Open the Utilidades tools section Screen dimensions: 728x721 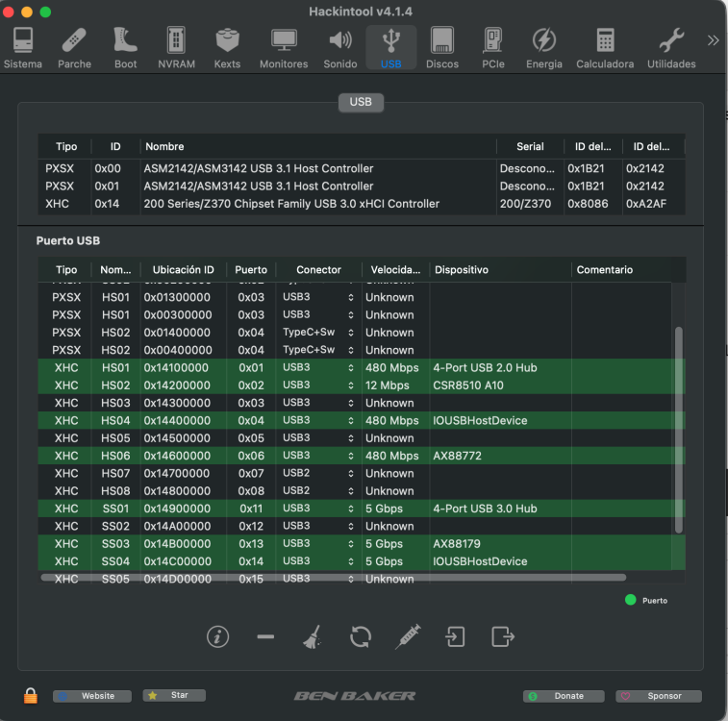(x=671, y=48)
